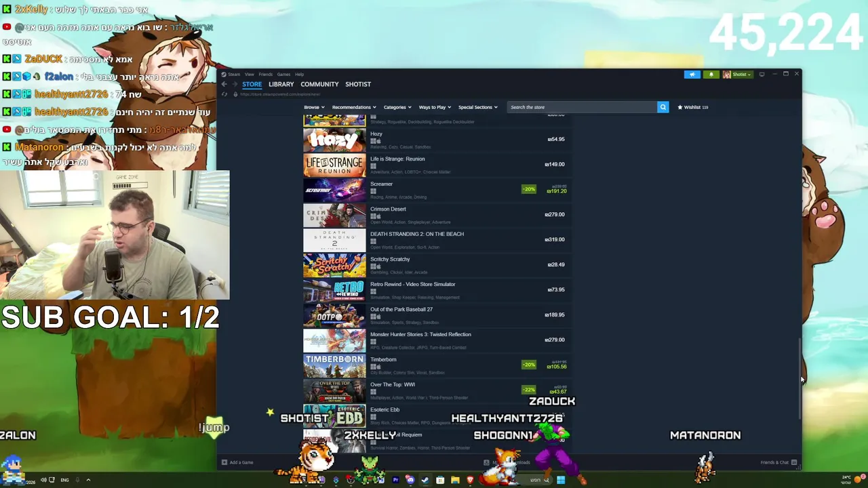The image size is (868, 488).
Task: Click the Steam back navigation arrow
Action: (224, 84)
